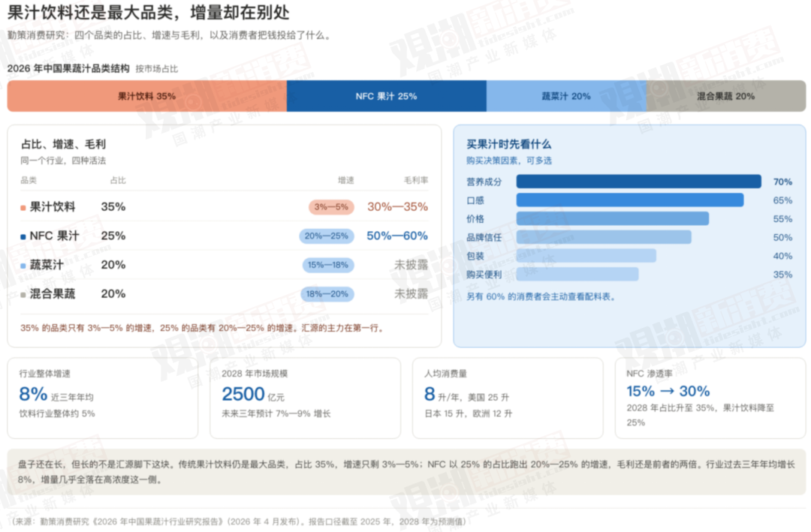Click the 果汁饮料 row name
Screen dimensions: 811x532
pyautogui.click(x=53, y=207)
